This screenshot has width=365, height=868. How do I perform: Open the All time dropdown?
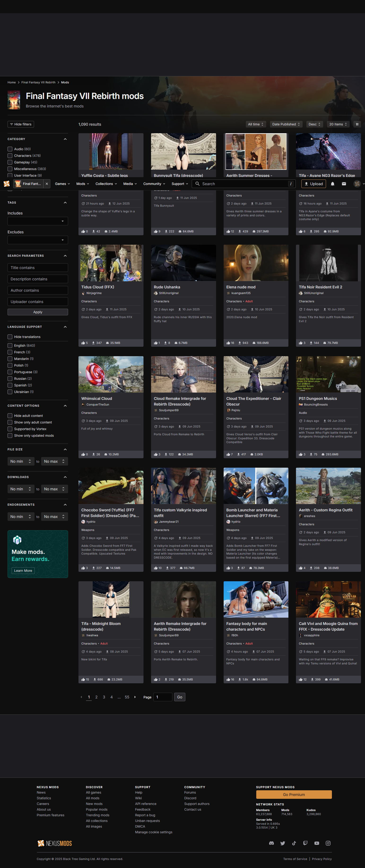(x=256, y=124)
